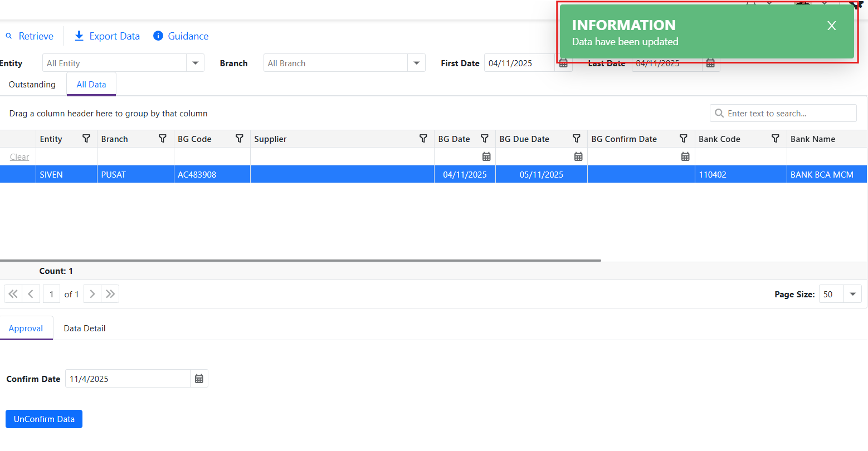Viewport: 868px width, 451px height.
Task: Export data using the download icon
Action: point(79,36)
